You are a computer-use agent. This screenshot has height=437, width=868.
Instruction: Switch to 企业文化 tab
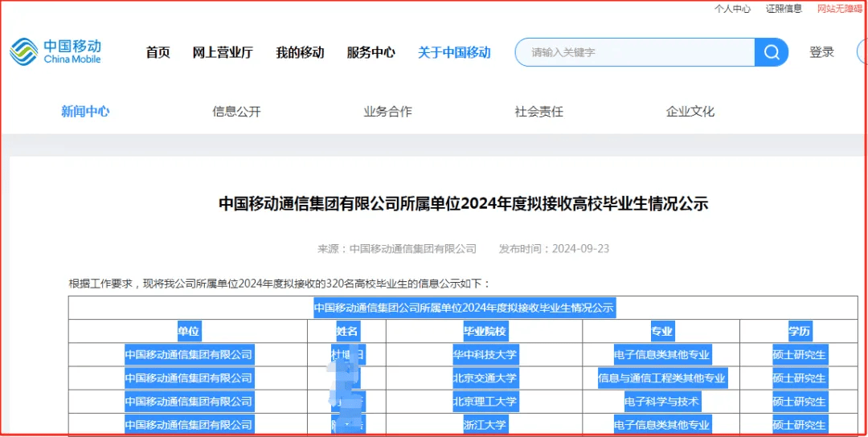690,111
